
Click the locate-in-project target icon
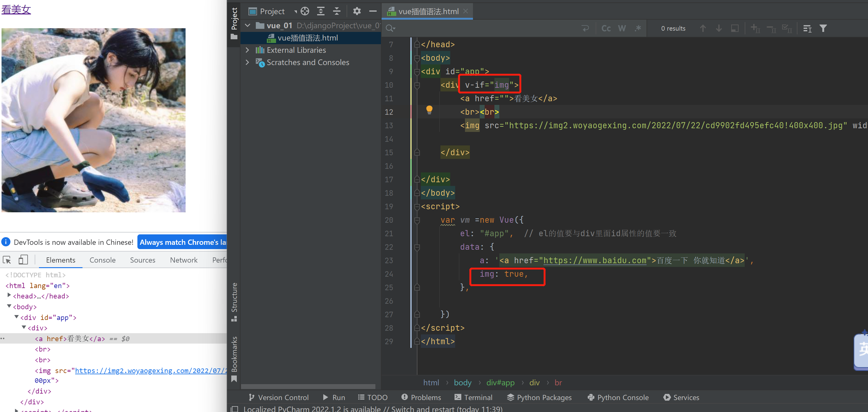305,11
